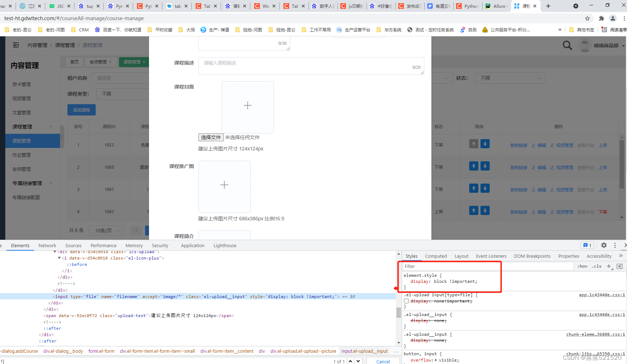
Task: Click the styles Filter input
Action: (x=488, y=266)
